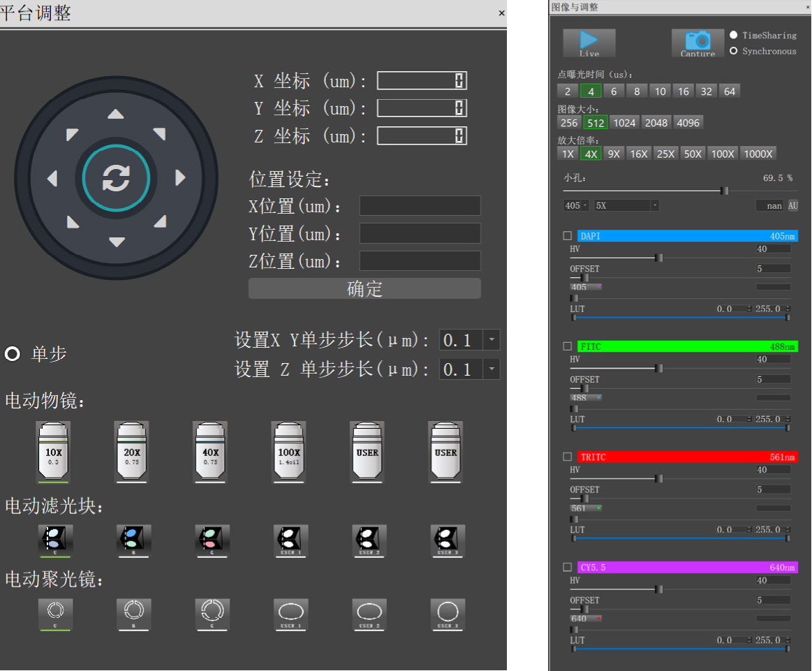Select the 100X oil objective lens
The height and width of the screenshot is (671, 812).
click(x=289, y=452)
